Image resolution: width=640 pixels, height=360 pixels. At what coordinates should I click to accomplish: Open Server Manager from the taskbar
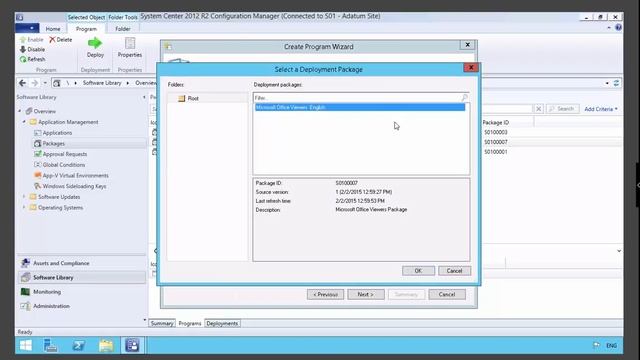pos(50,345)
